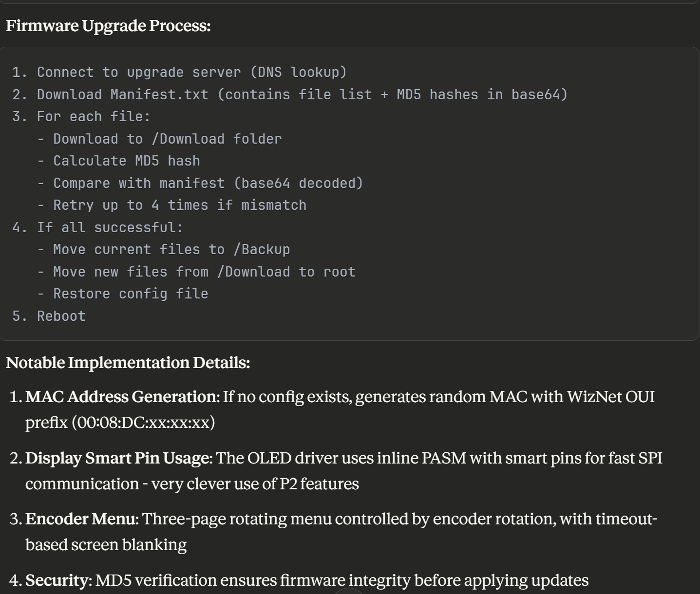Click the "Retry up to 4 times" line

[179, 205]
